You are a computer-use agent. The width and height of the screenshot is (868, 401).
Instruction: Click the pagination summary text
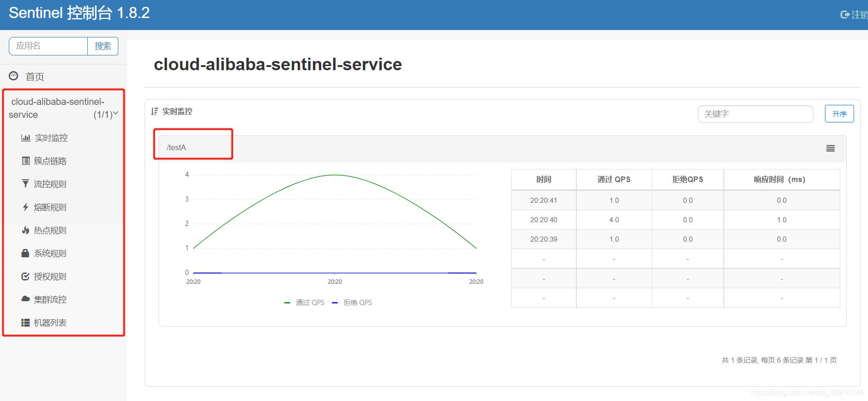[x=779, y=360]
